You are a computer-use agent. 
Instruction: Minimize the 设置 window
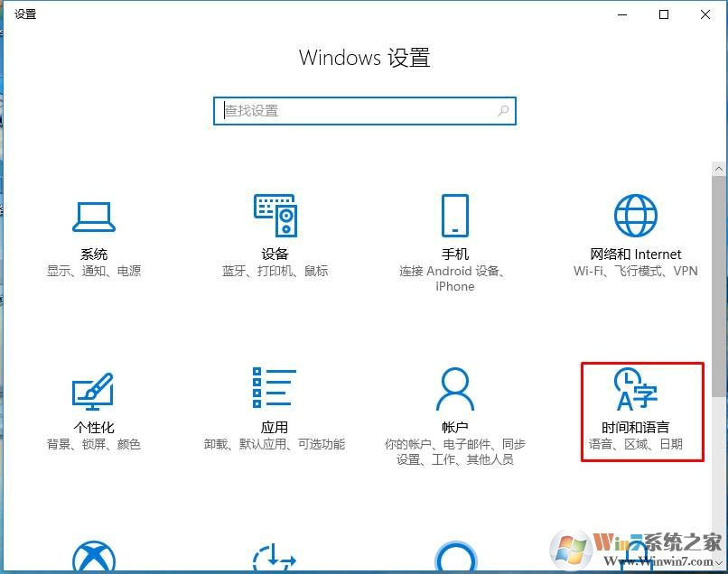[622, 14]
